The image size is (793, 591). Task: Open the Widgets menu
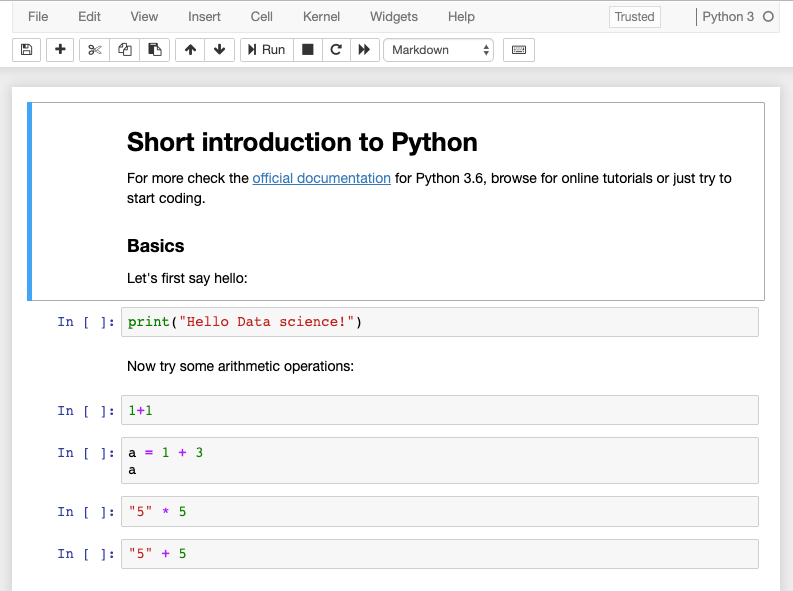pos(394,17)
